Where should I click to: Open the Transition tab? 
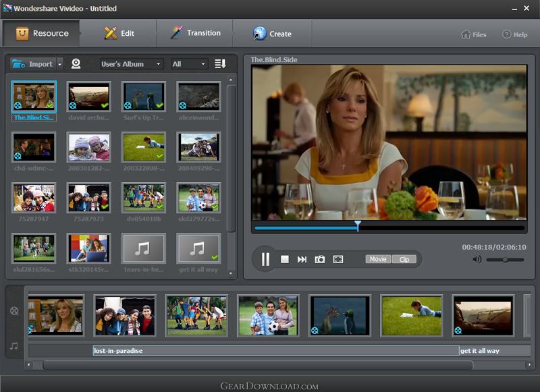pos(195,33)
